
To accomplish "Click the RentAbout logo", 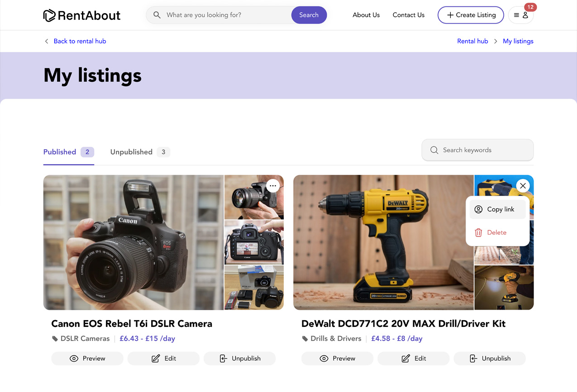I will point(82,15).
